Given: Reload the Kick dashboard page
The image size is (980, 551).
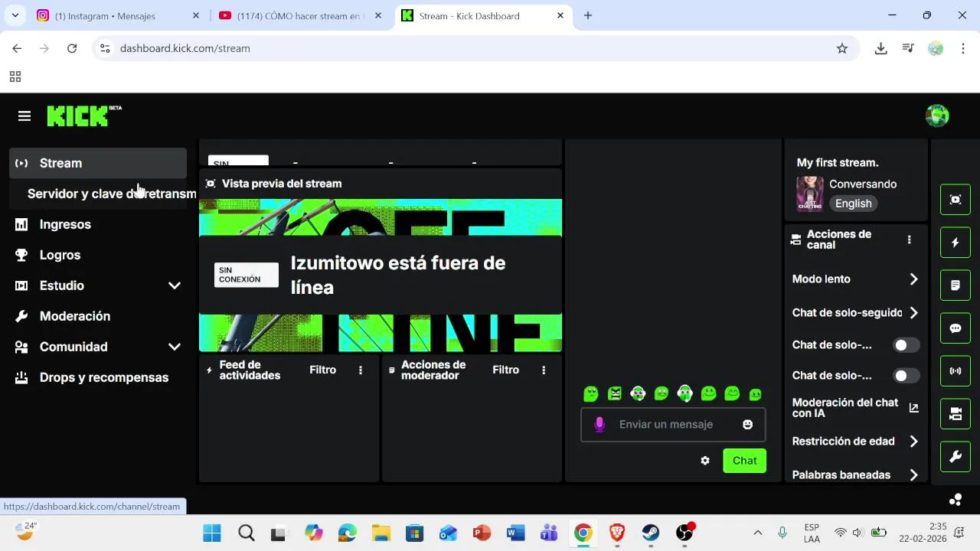Looking at the screenshot, I should pyautogui.click(x=72, y=48).
